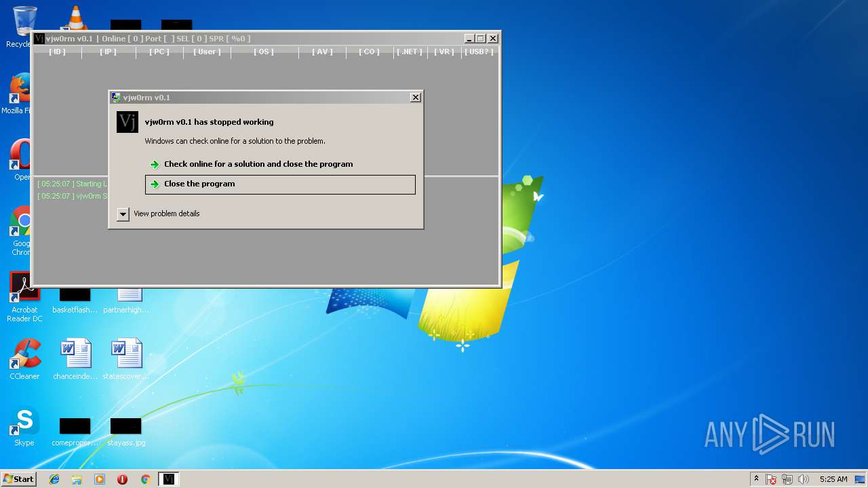Open the CCleaner desktop shortcut
868x488 pixels.
(24, 359)
